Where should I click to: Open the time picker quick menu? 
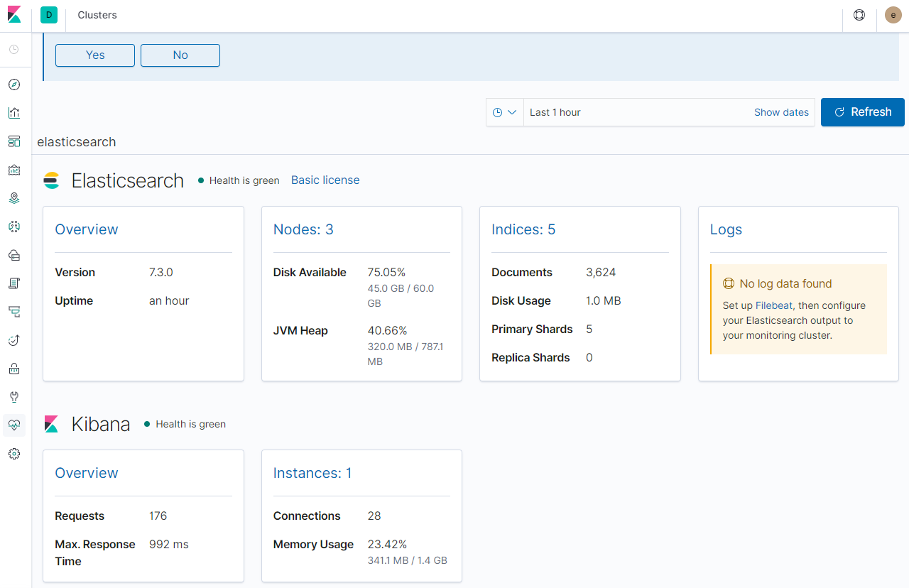pyautogui.click(x=505, y=112)
